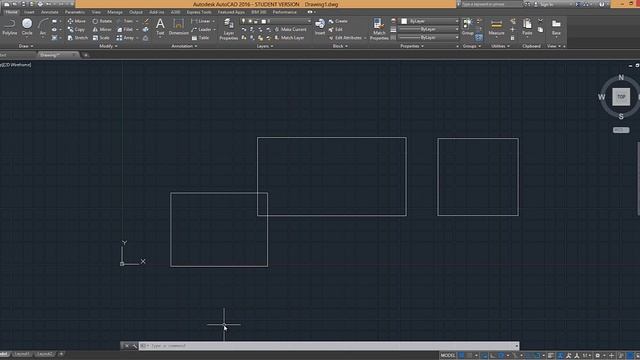Click the Trim tool
The height and width of the screenshot is (360, 640).
pos(125,21)
